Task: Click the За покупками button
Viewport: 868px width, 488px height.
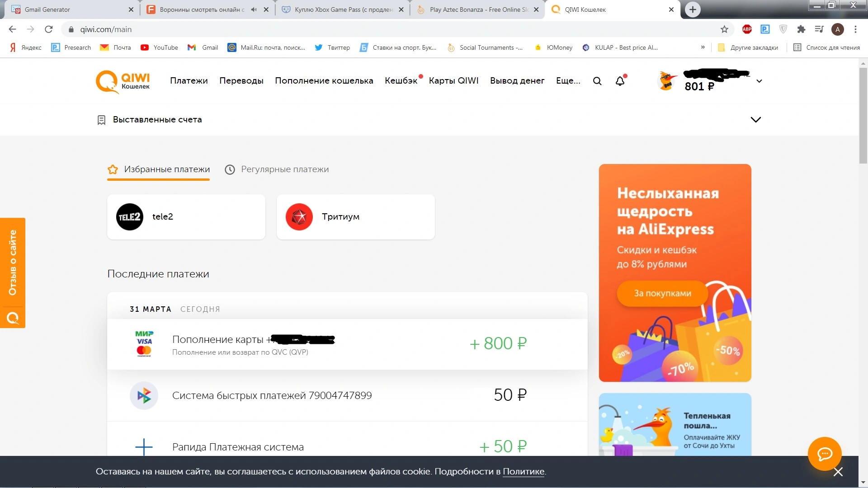Action: (x=662, y=294)
